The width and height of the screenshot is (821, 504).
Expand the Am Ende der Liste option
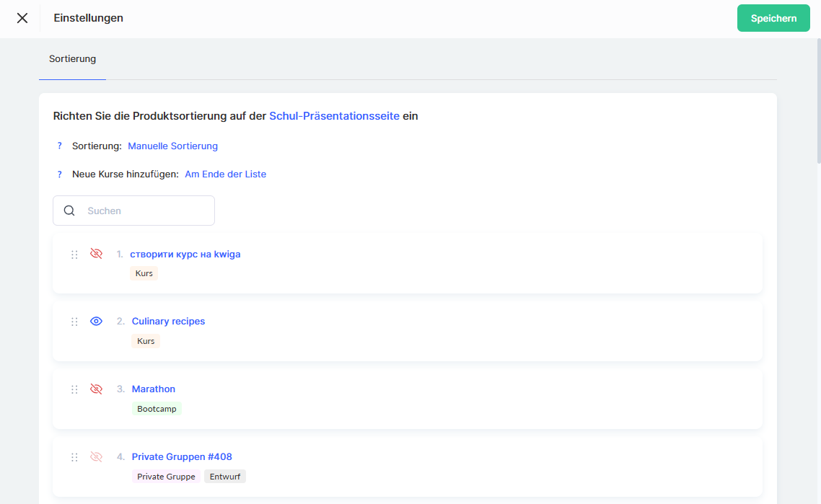[225, 174]
